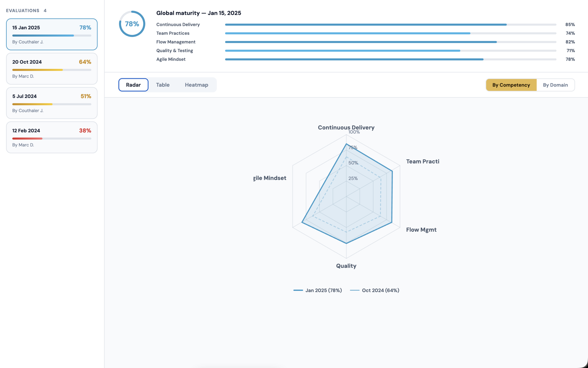Image resolution: width=588 pixels, height=368 pixels.
Task: Click the Continuous Delivery radar axis label
Action: tap(346, 127)
